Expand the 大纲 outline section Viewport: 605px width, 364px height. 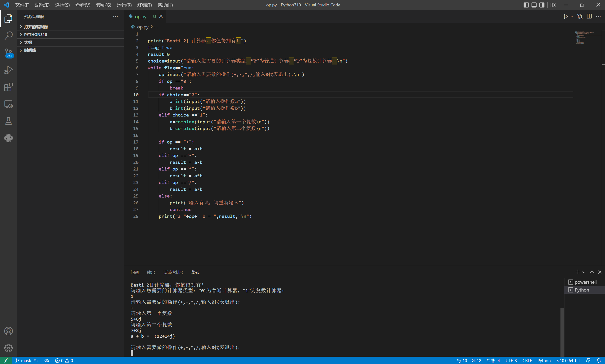click(28, 42)
